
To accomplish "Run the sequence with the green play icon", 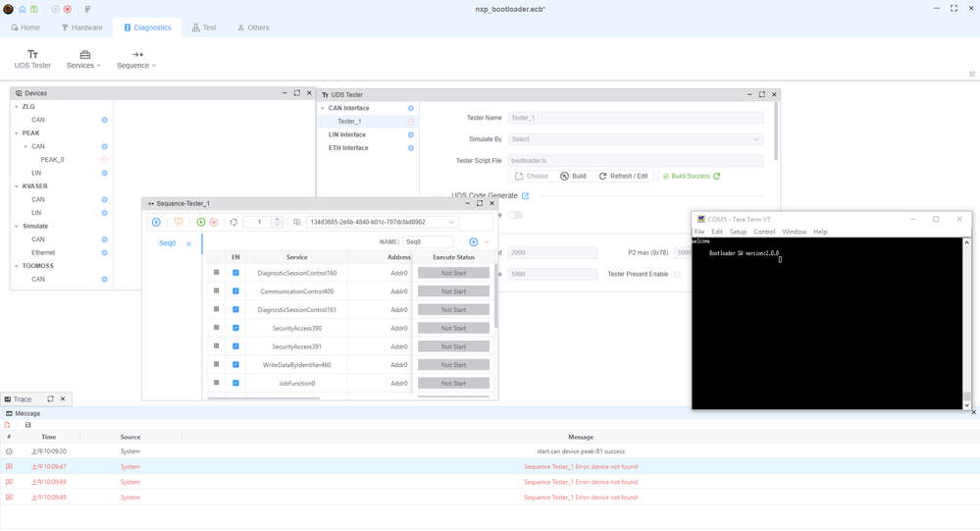I will pos(201,222).
